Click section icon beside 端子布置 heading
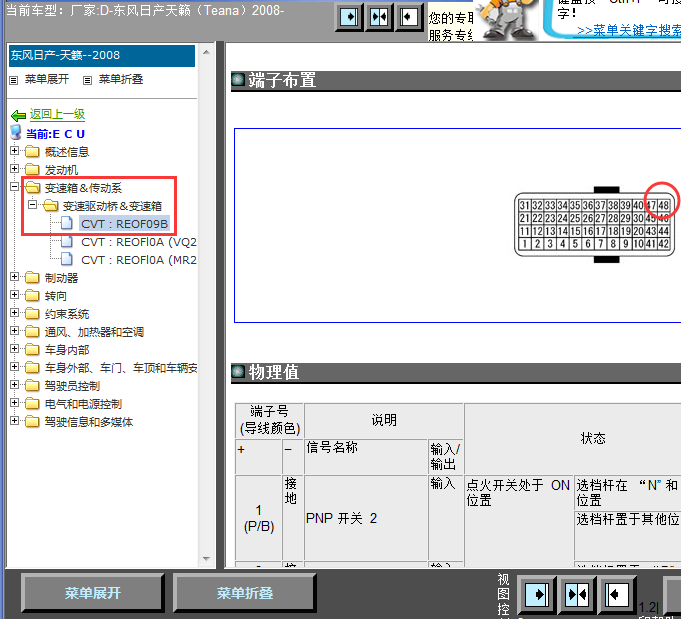 point(238,79)
